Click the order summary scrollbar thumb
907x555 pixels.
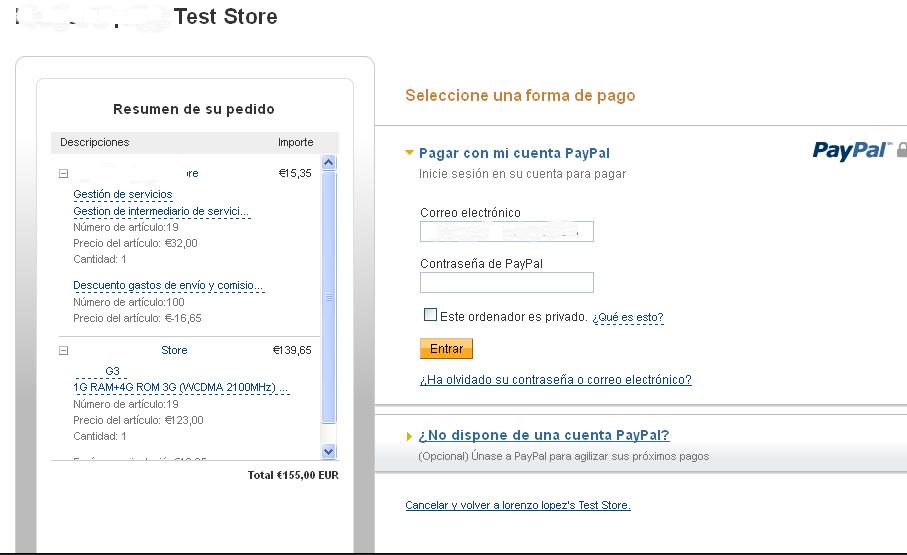pyautogui.click(x=329, y=297)
